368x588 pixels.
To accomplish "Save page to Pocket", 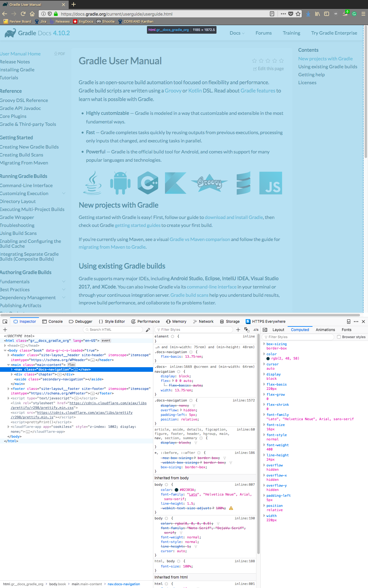I will click(x=291, y=14).
